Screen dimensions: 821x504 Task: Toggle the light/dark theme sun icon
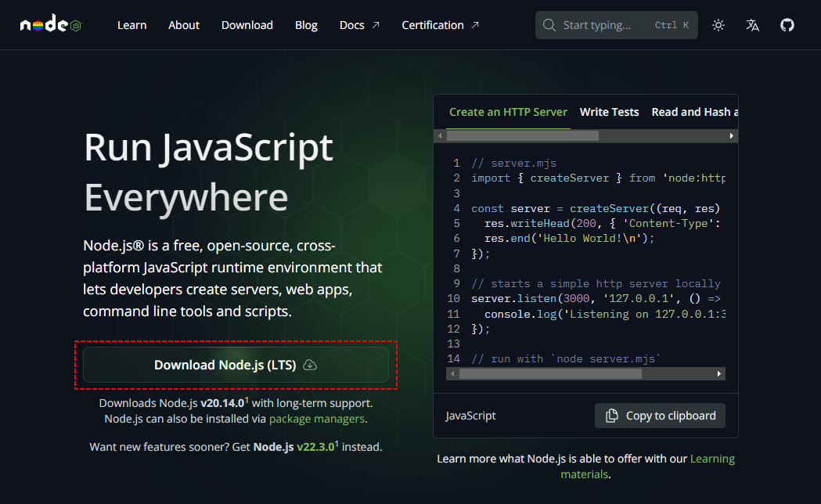[x=718, y=25]
